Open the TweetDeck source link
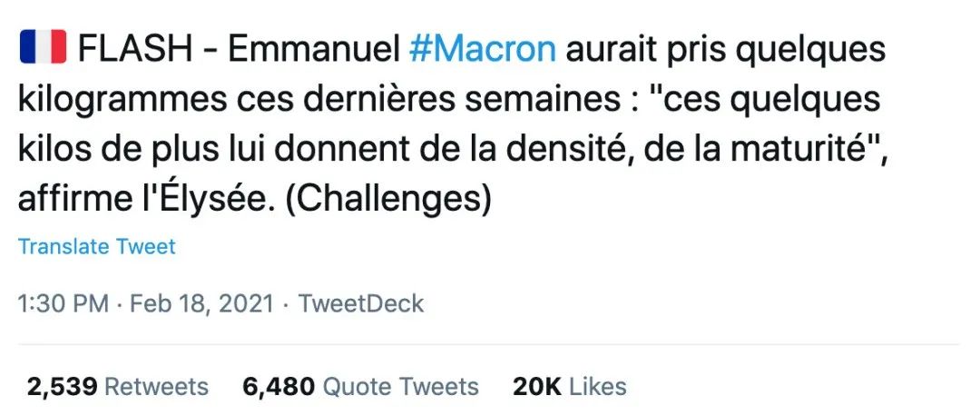 (x=361, y=302)
